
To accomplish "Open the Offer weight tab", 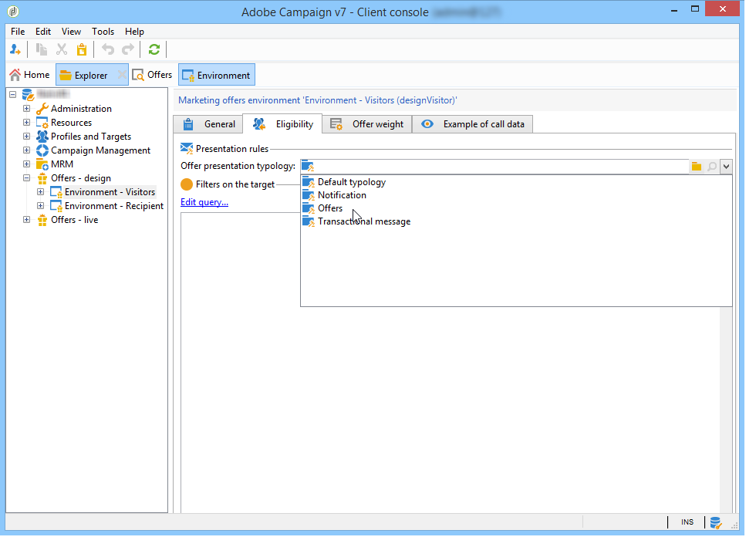I will coord(367,124).
